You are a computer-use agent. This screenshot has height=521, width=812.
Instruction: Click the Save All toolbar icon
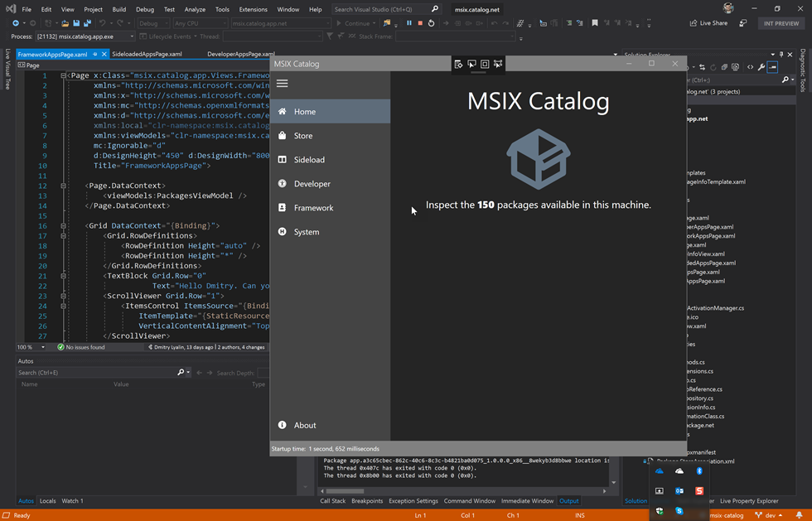[88, 23]
